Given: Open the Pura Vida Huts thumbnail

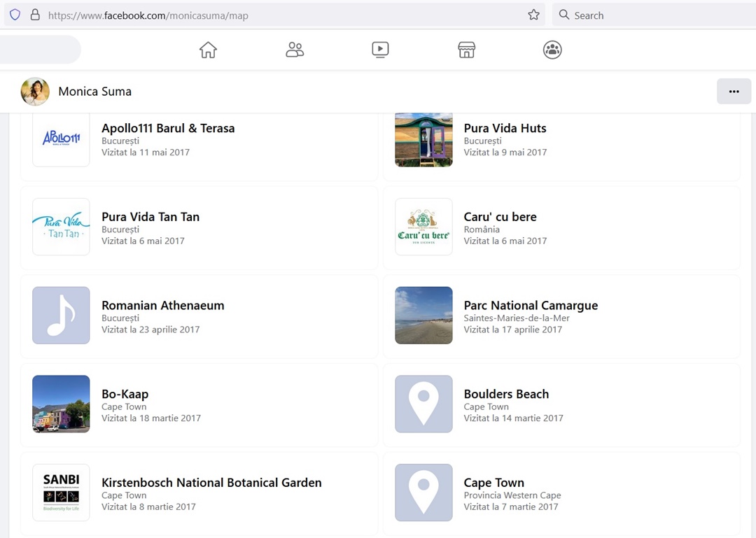Looking at the screenshot, I should pyautogui.click(x=423, y=139).
